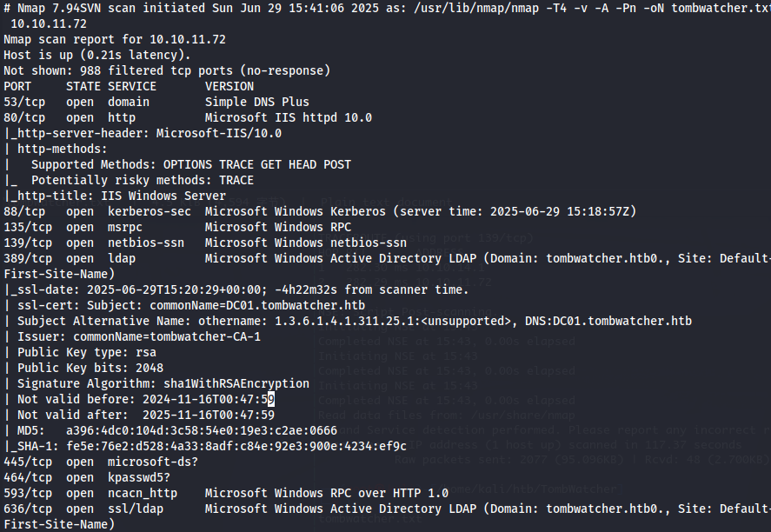Click the '445/tcp' microsoft-ds line
The width and height of the screenshot is (771, 532).
101,462
